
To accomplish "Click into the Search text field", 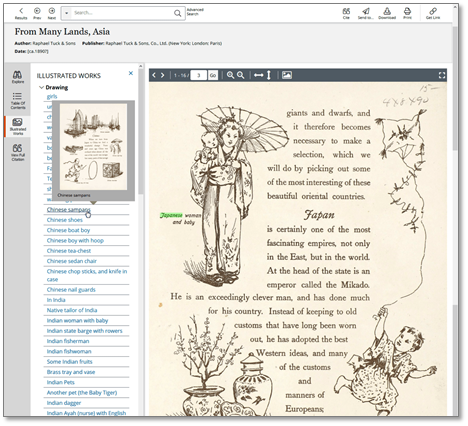I will pyautogui.click(x=122, y=13).
